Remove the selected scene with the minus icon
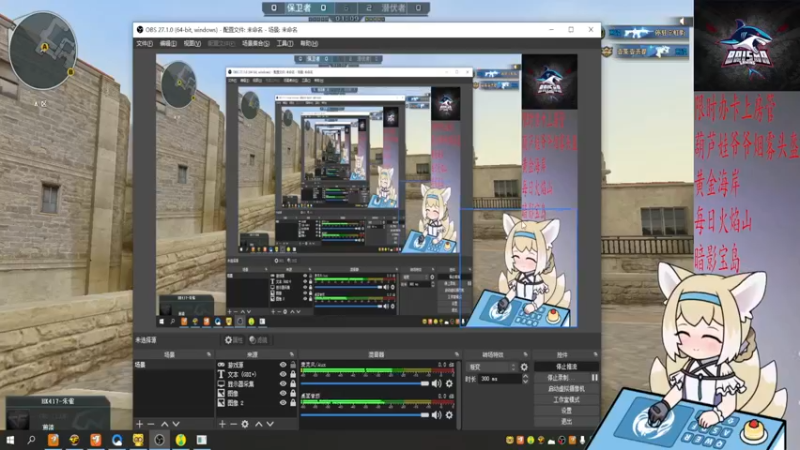This screenshot has height=450, width=800. click(x=151, y=424)
